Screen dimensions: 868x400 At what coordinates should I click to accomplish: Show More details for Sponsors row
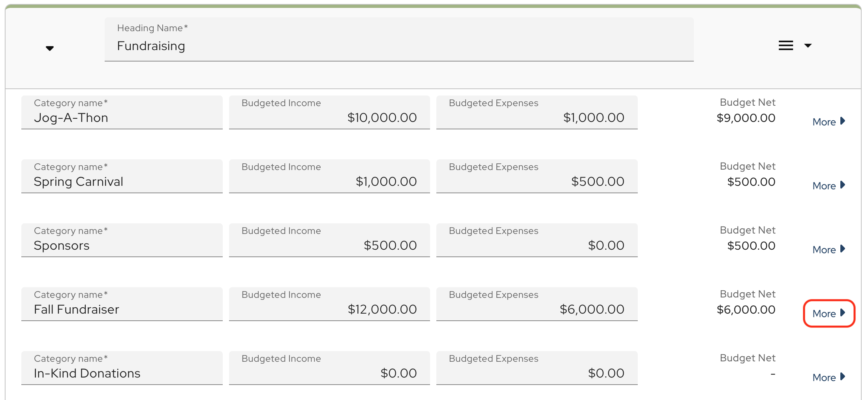[x=829, y=250]
